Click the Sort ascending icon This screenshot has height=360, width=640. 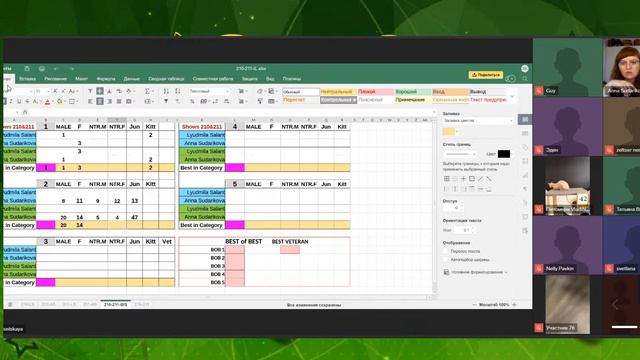click(x=166, y=91)
